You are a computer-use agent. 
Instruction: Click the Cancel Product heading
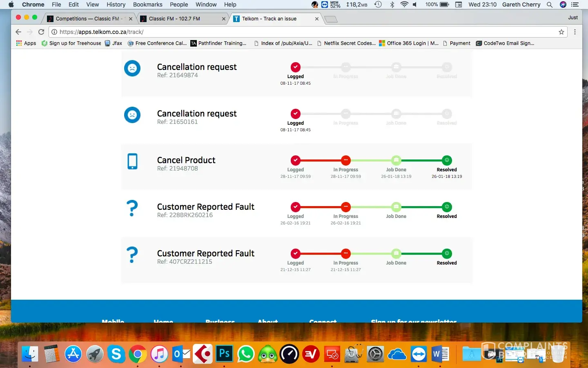(186, 160)
